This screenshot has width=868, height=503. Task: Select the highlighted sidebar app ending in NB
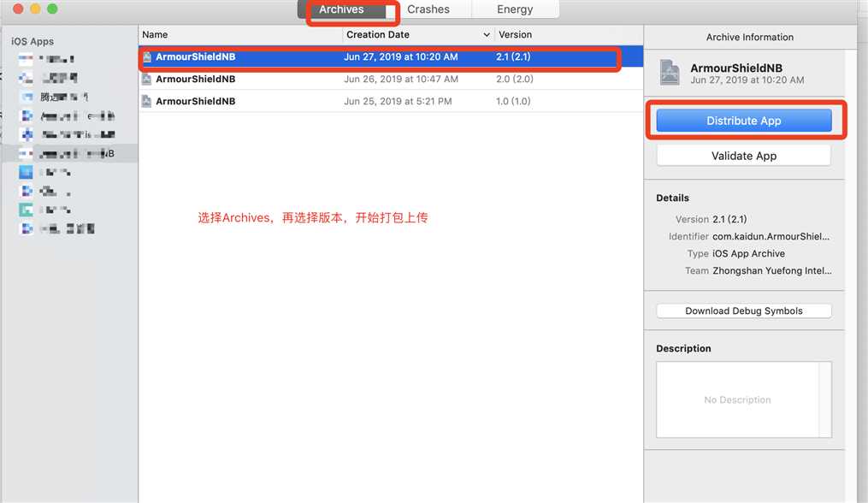click(x=69, y=153)
